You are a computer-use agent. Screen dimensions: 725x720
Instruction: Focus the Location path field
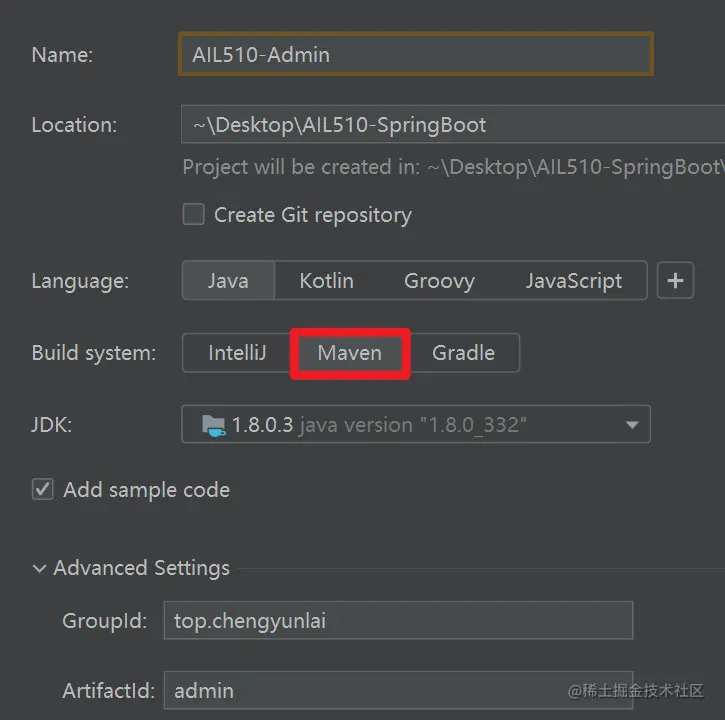pyautogui.click(x=450, y=125)
